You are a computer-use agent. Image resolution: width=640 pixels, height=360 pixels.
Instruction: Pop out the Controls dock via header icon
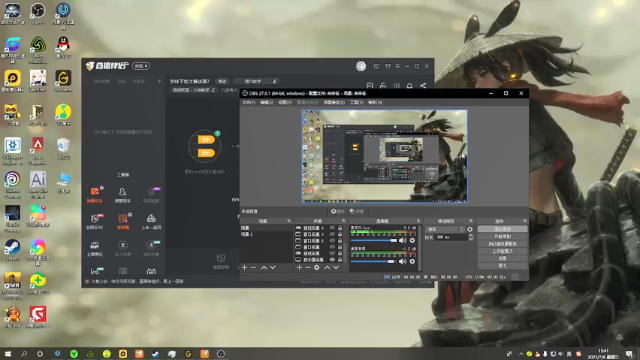[525, 221]
